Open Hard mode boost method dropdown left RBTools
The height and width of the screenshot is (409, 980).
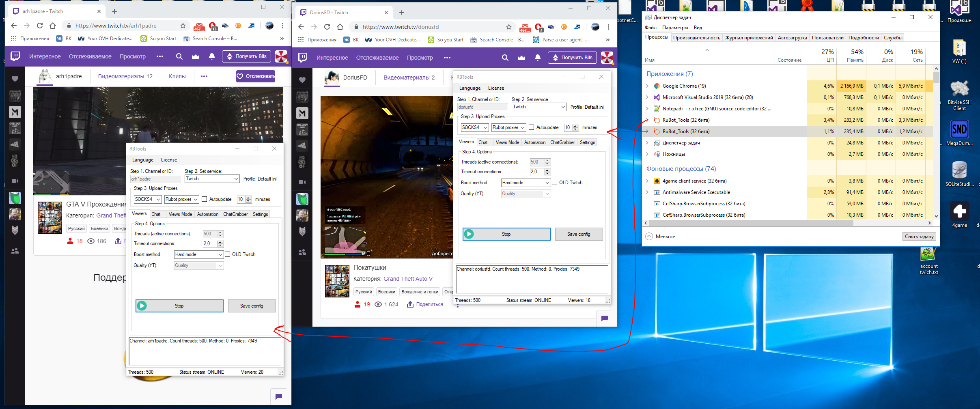point(198,254)
